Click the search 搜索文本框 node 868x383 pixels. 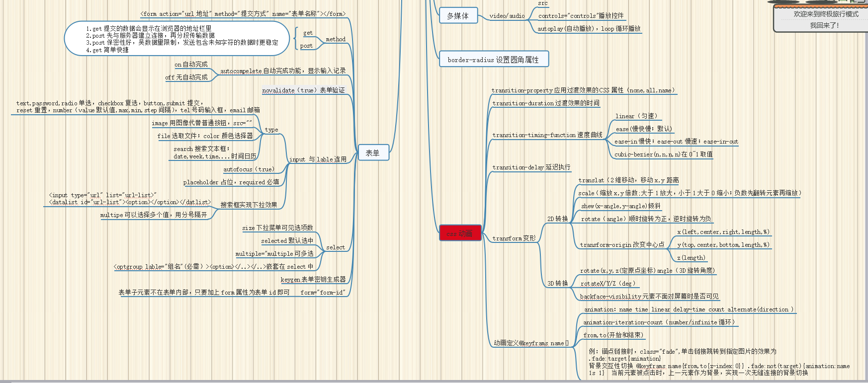click(x=215, y=153)
